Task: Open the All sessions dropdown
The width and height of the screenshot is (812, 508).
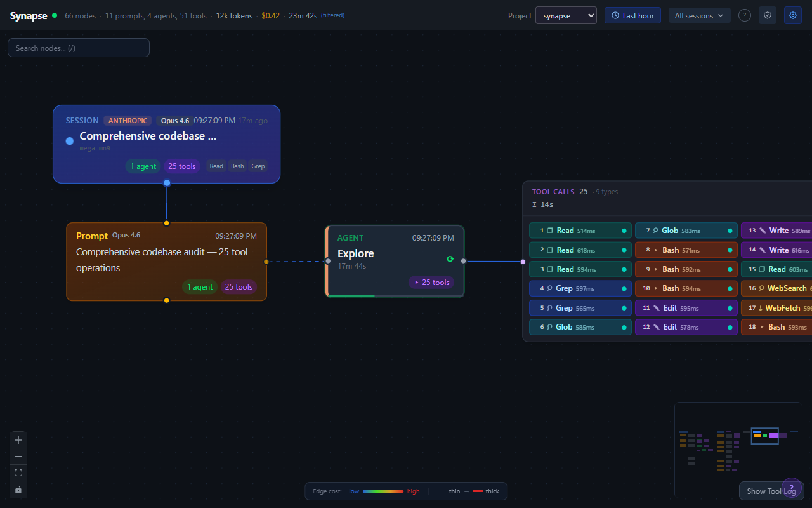Action: tap(699, 15)
